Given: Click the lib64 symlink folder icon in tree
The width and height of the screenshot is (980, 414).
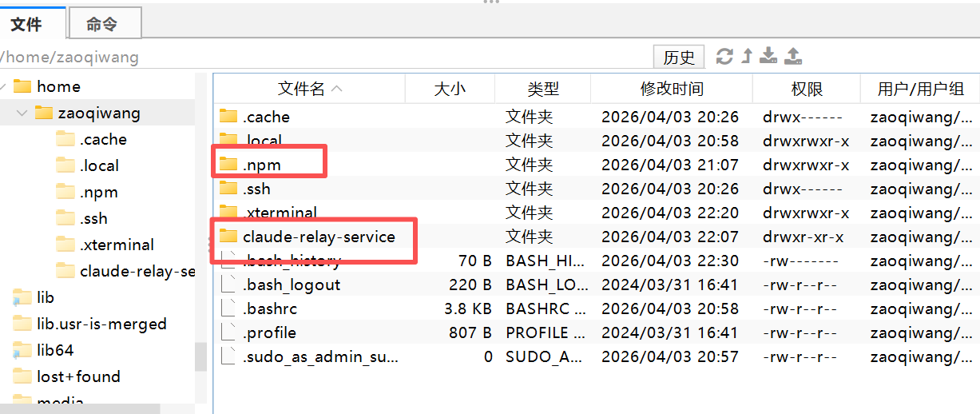Looking at the screenshot, I should (21, 350).
